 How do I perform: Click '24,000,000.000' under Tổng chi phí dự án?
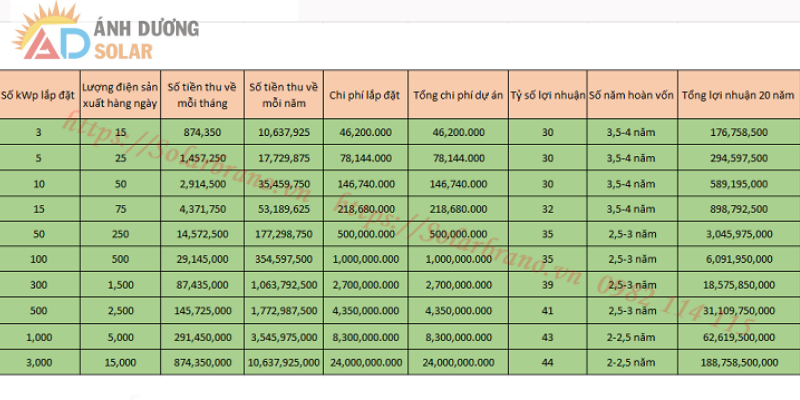458,362
